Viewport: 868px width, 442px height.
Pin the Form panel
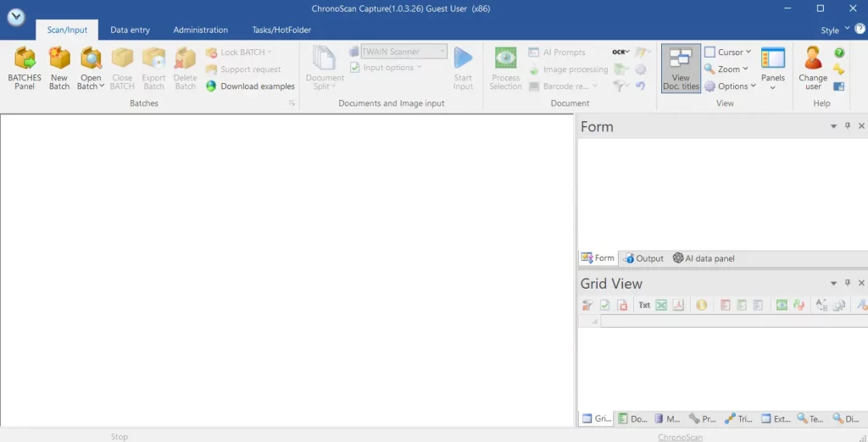(848, 126)
